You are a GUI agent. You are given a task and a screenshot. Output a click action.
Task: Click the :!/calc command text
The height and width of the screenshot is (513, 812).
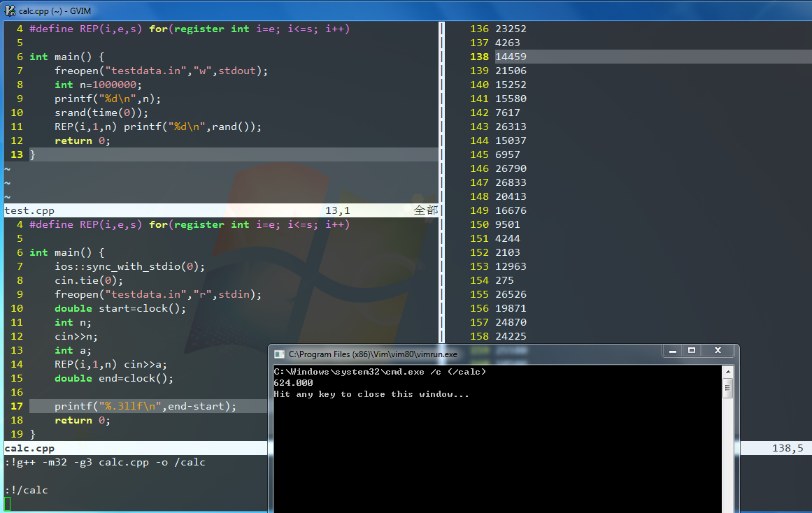pos(26,490)
